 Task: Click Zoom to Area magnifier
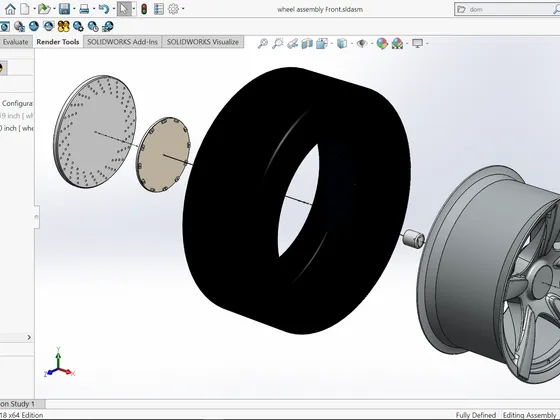point(278,44)
